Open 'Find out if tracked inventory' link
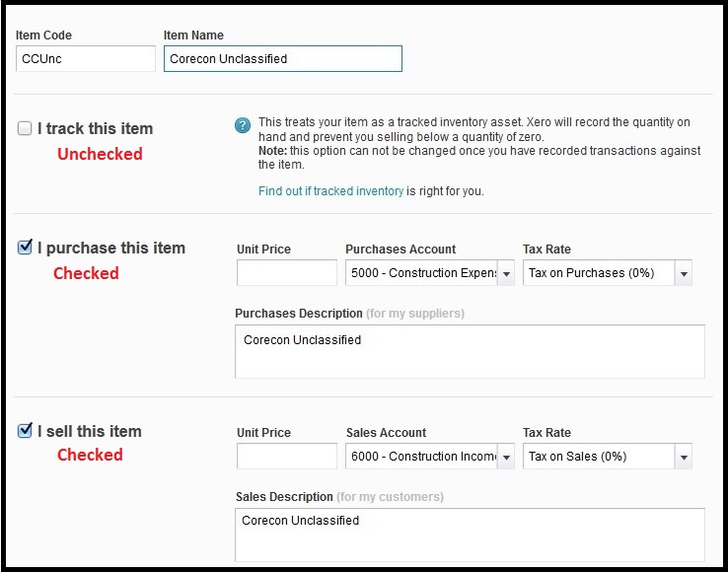Viewport: 728px width, 572px height. tap(330, 190)
